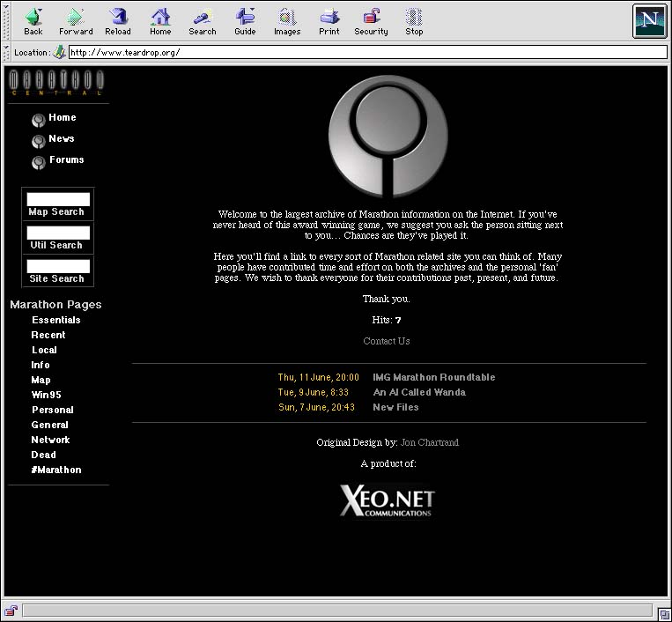This screenshot has height=622, width=672.
Task: Click the Back toolbar button
Action: click(x=33, y=21)
